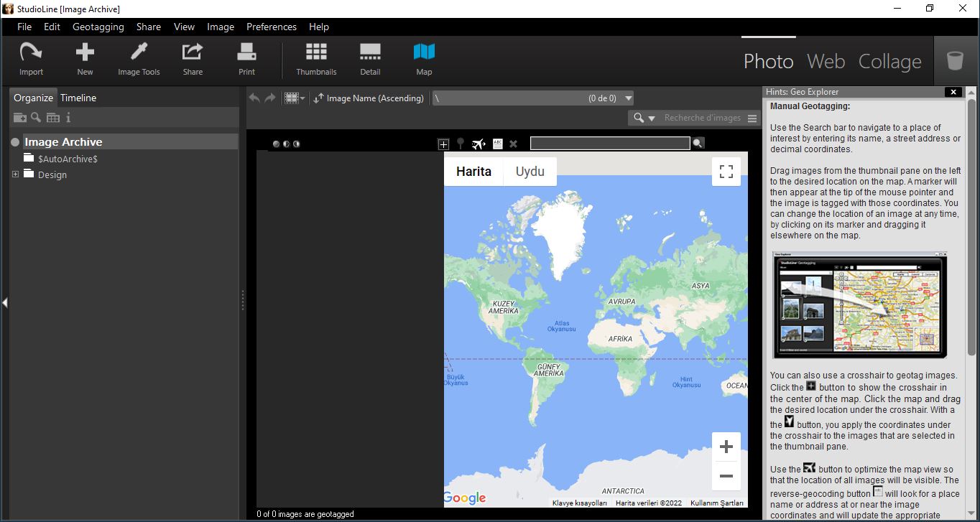
Task: Click the third contrast circle toggle
Action: 296,144
